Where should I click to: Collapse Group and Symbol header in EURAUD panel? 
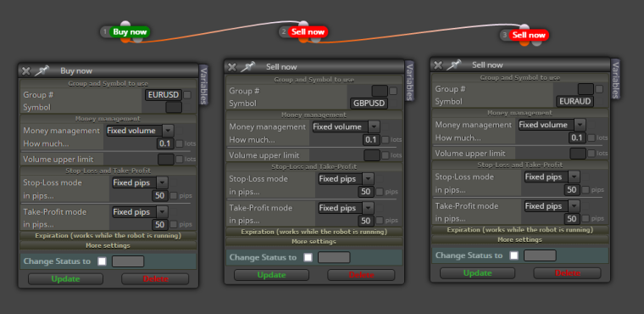point(520,78)
